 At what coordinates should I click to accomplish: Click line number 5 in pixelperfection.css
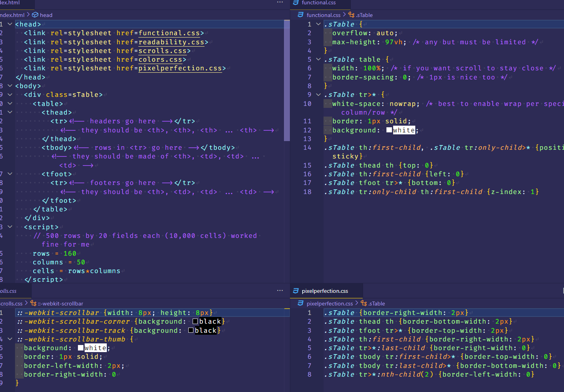pyautogui.click(x=309, y=348)
